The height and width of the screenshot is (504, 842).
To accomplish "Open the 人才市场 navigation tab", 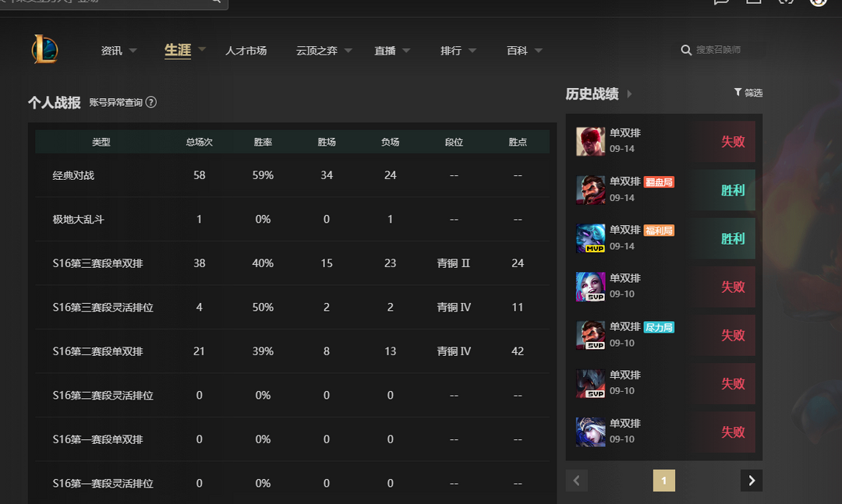I will tap(246, 51).
